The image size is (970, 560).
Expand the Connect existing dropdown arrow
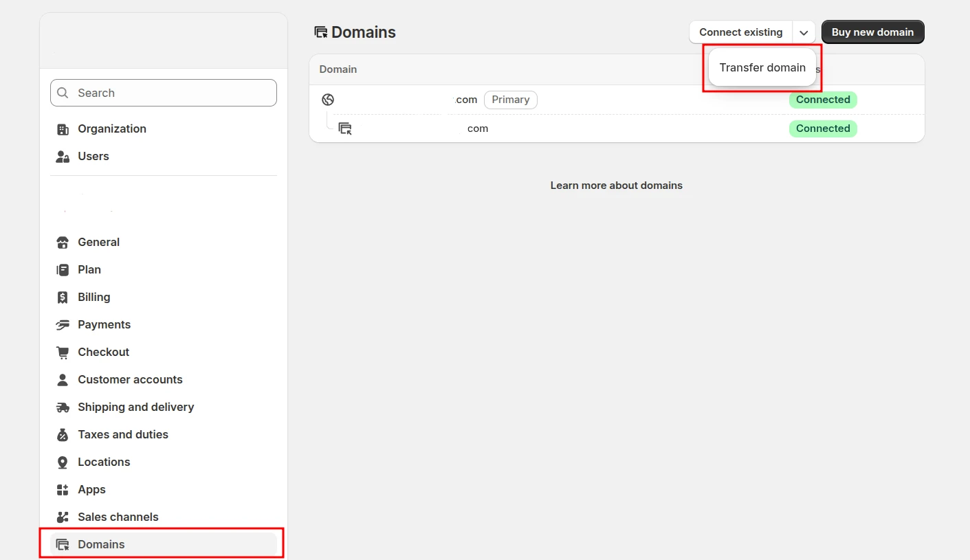pyautogui.click(x=804, y=32)
